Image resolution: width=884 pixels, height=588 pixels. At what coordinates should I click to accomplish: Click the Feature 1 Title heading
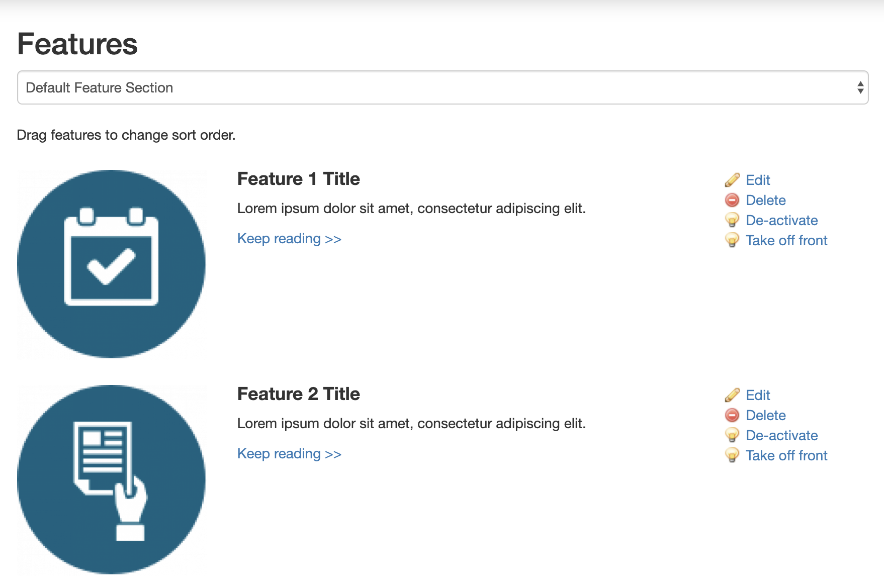[x=299, y=179]
